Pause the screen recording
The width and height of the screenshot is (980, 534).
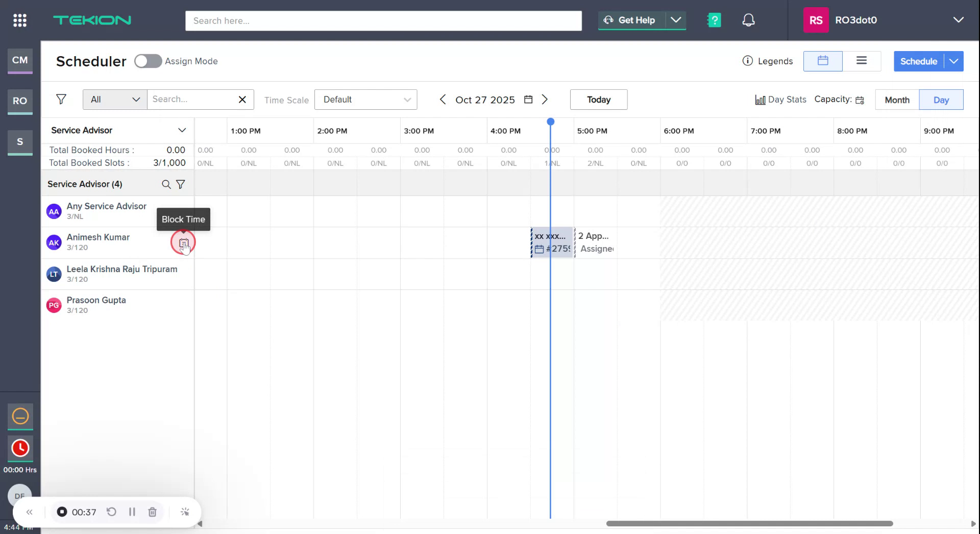132,512
